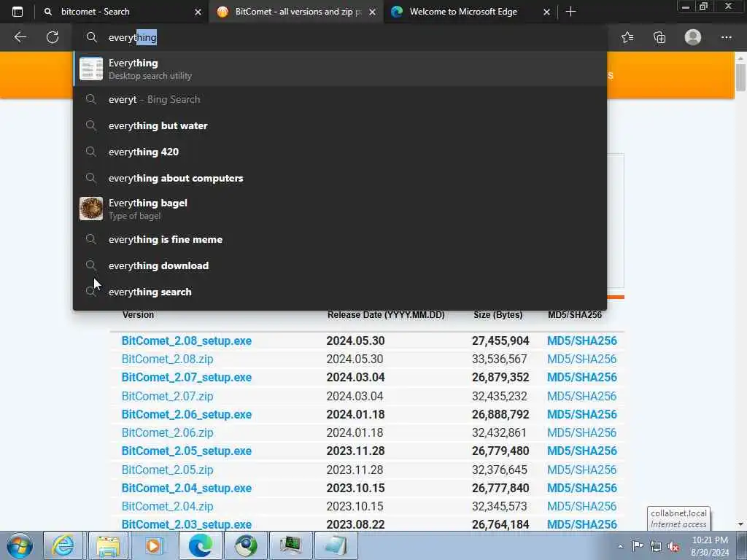
Task: Download BitComet_2.05.zip
Action: [167, 470]
